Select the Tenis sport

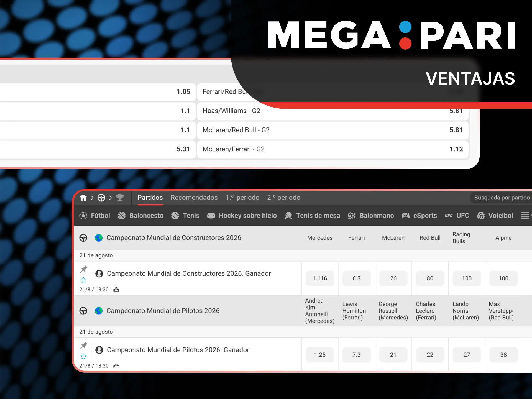(185, 216)
